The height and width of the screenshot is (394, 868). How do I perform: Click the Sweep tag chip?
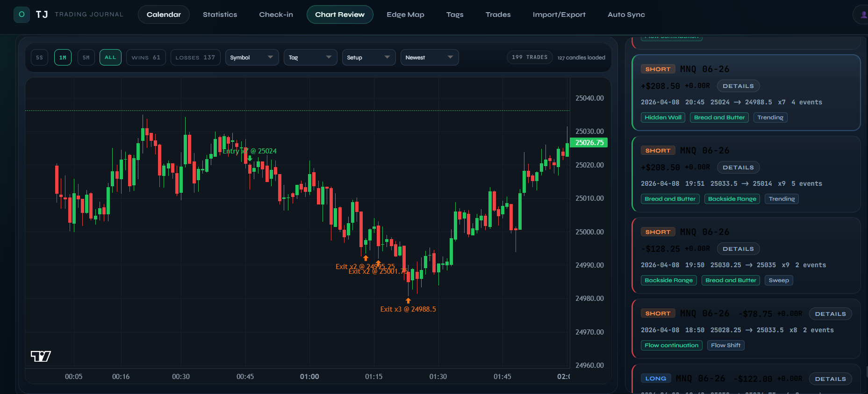click(x=779, y=280)
